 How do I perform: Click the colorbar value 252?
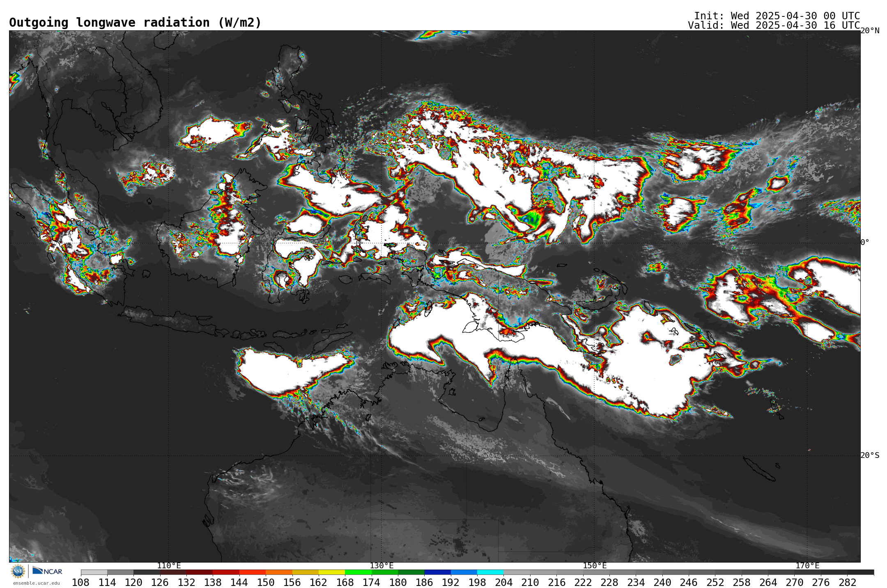[x=715, y=582]
